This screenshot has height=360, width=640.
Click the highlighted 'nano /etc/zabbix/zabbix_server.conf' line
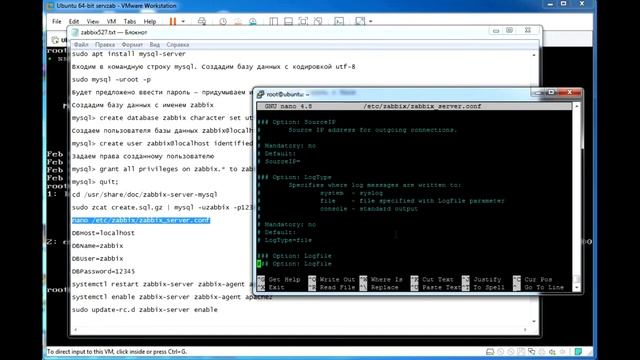141,220
